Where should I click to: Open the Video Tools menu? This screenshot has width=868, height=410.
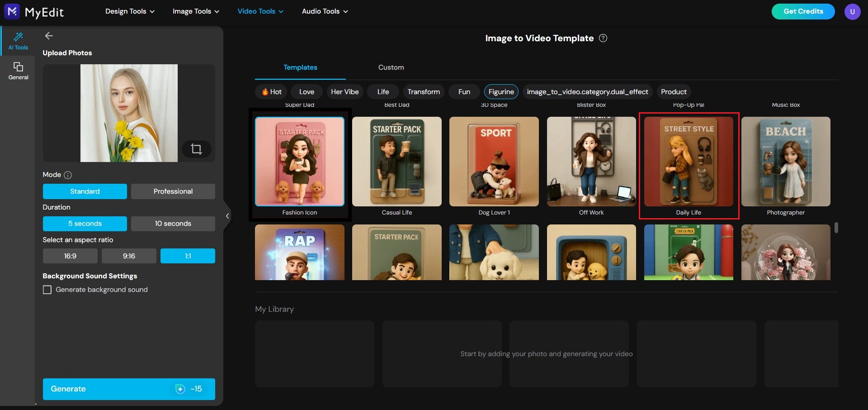click(260, 11)
